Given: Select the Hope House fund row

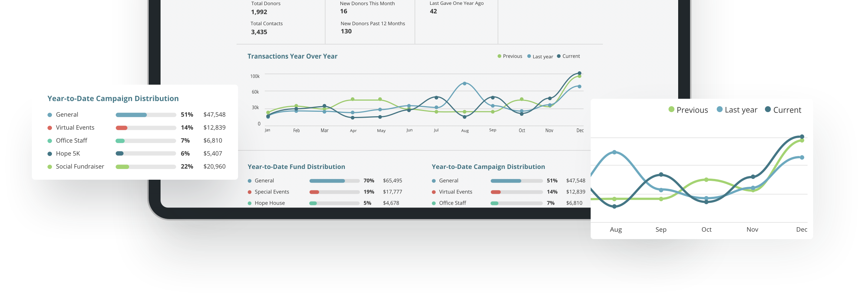Looking at the screenshot, I should 325,203.
